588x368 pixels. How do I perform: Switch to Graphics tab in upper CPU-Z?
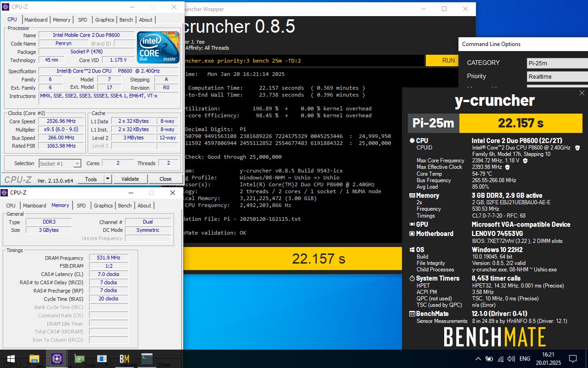pyautogui.click(x=105, y=20)
